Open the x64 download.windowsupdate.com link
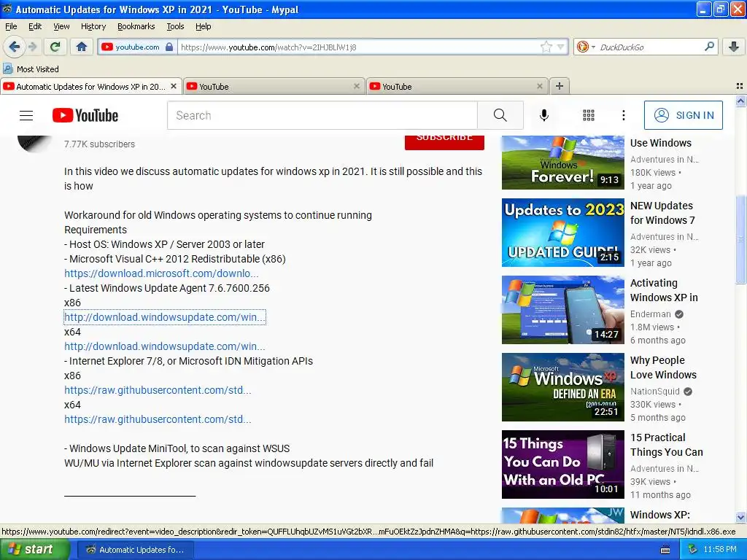 pos(165,346)
